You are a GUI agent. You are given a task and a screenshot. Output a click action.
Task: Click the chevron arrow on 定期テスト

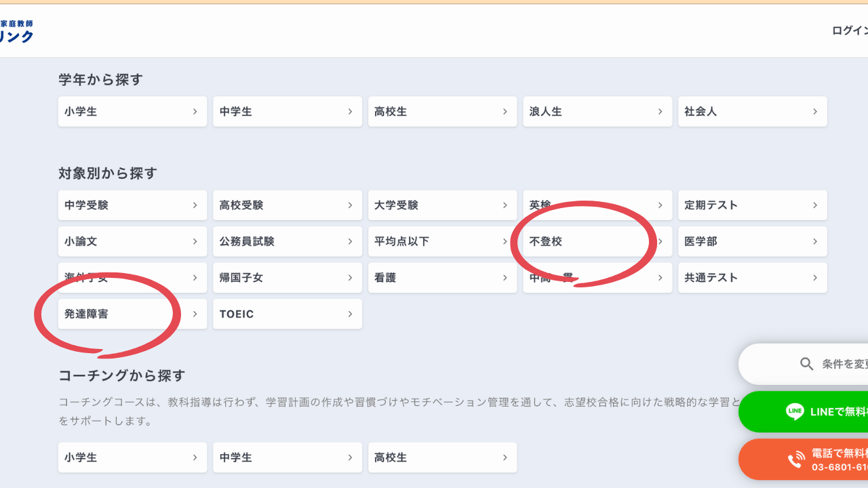[x=815, y=205]
